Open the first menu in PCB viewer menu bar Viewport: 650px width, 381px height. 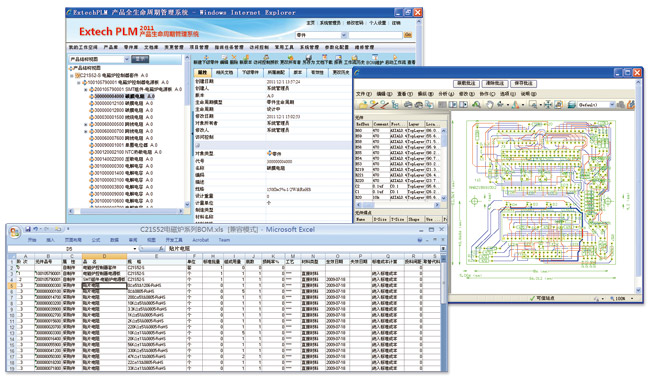pyautogui.click(x=364, y=94)
